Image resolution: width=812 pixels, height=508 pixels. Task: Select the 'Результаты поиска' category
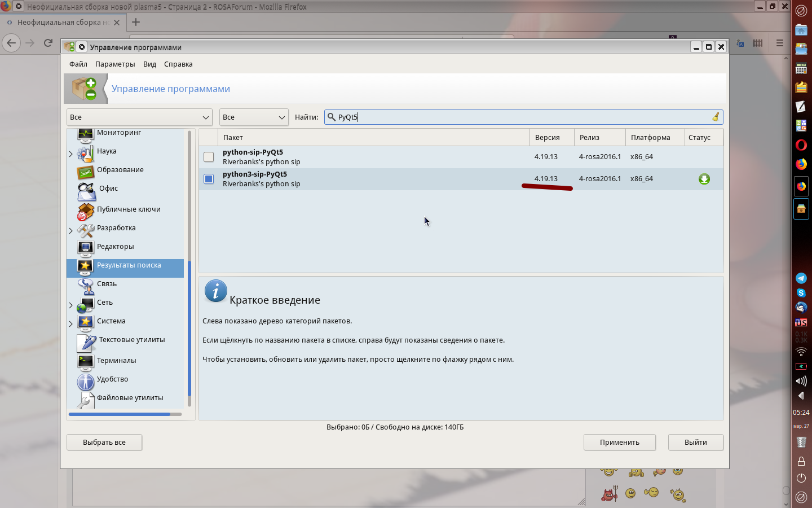point(125,268)
